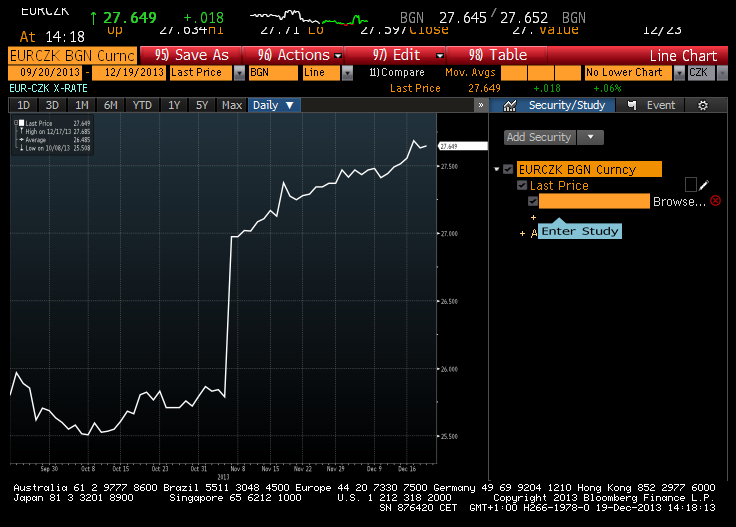The height and width of the screenshot is (527, 736).
Task: Click the 'High on 12/17/13' legend row
Action: pyautogui.click(x=53, y=131)
